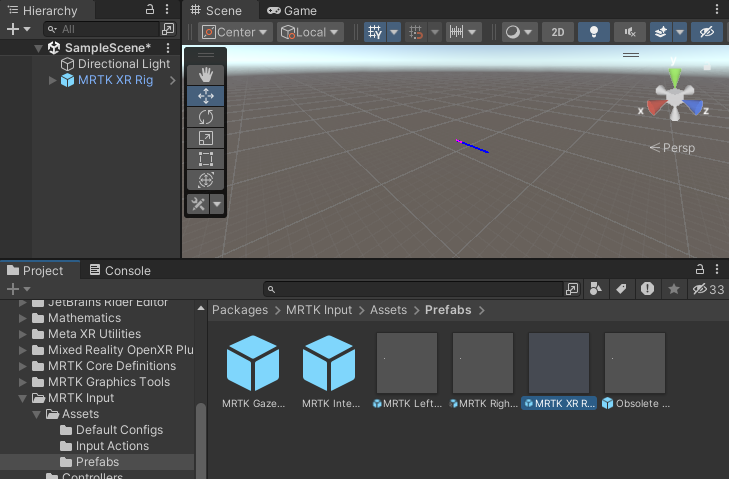This screenshot has width=729, height=479.
Task: Toggle 2D view mode
Action: click(x=558, y=32)
